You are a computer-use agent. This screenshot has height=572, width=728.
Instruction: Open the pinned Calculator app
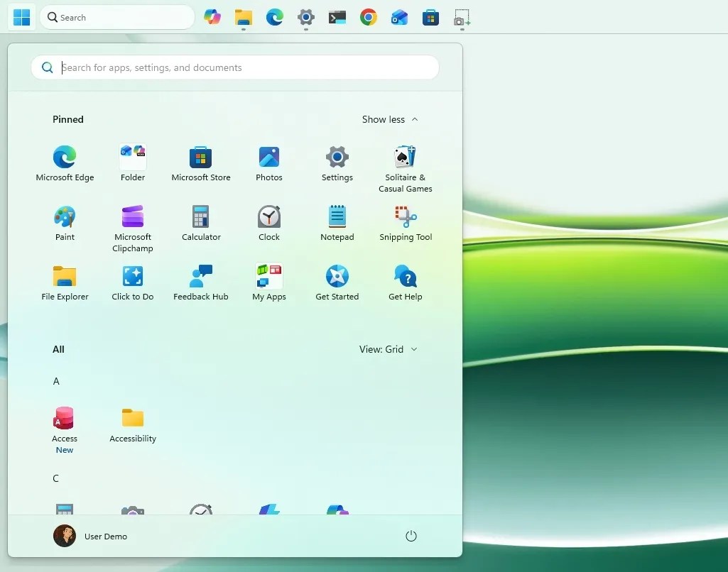point(200,223)
